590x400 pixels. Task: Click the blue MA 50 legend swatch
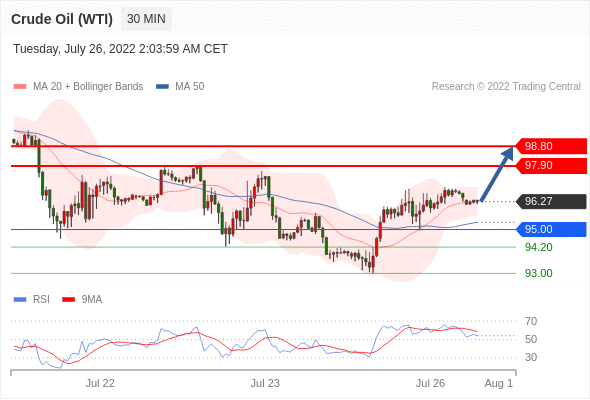[162, 87]
